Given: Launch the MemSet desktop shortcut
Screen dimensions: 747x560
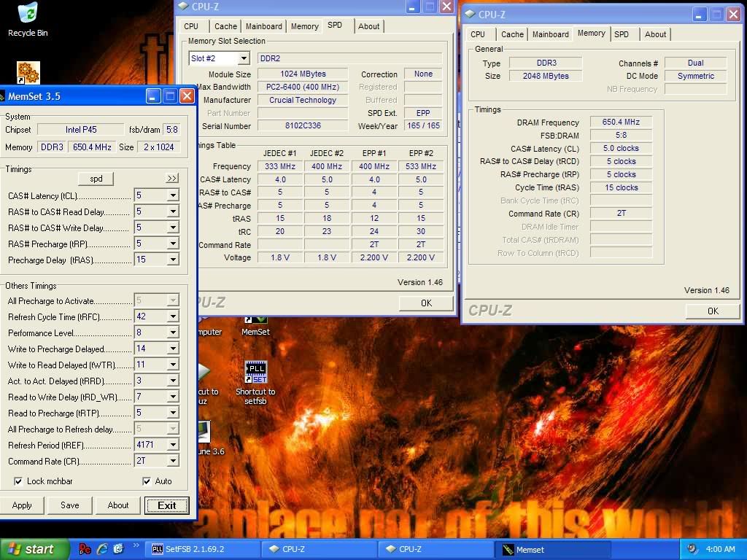Looking at the screenshot, I should [255, 327].
